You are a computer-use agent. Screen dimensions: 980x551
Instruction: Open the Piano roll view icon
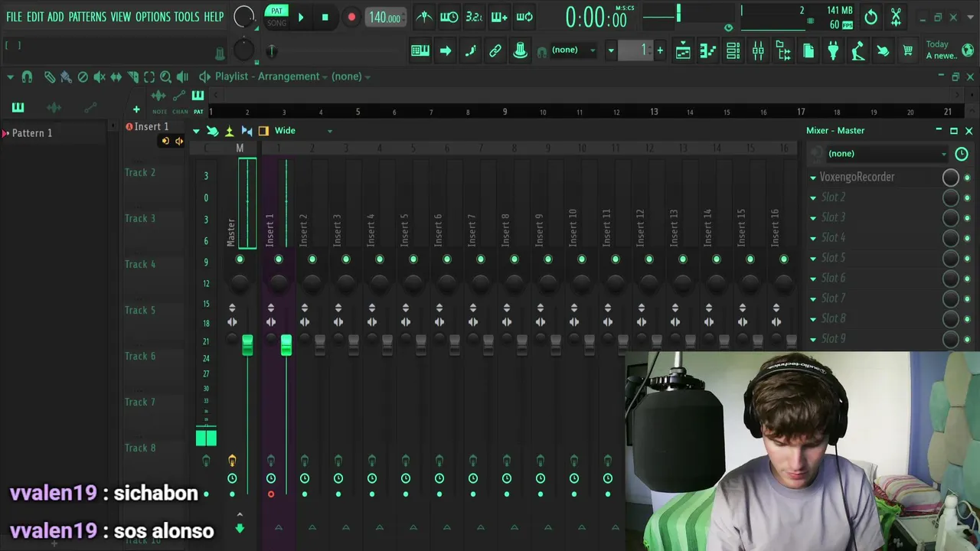pos(708,51)
